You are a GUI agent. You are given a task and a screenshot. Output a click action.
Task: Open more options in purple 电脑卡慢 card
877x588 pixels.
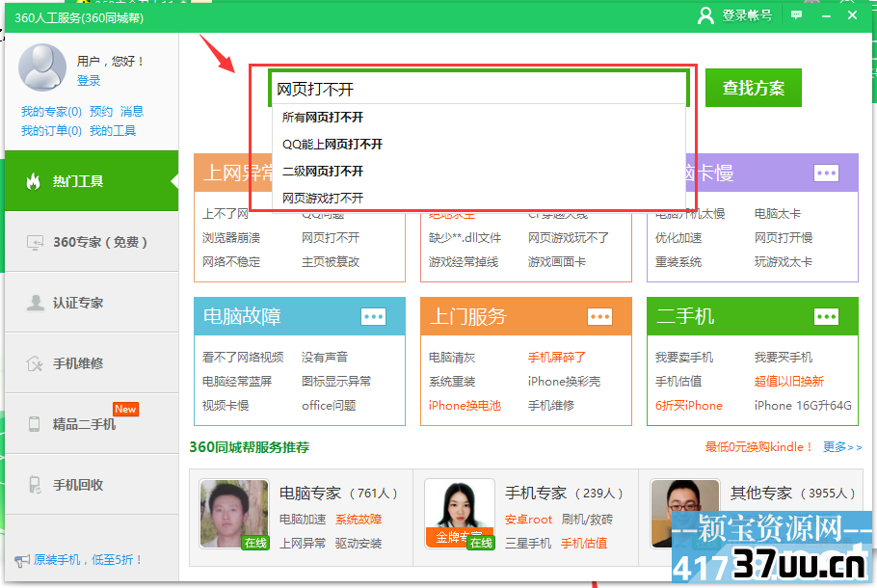tap(827, 173)
